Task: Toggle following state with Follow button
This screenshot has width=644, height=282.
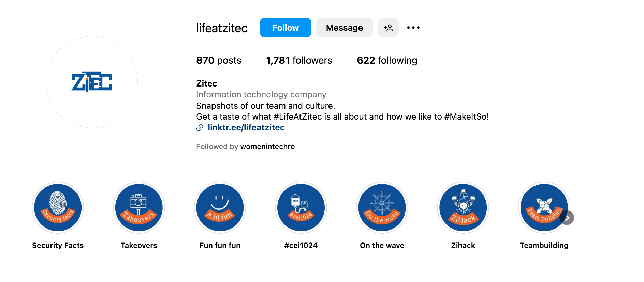Action: [x=286, y=28]
